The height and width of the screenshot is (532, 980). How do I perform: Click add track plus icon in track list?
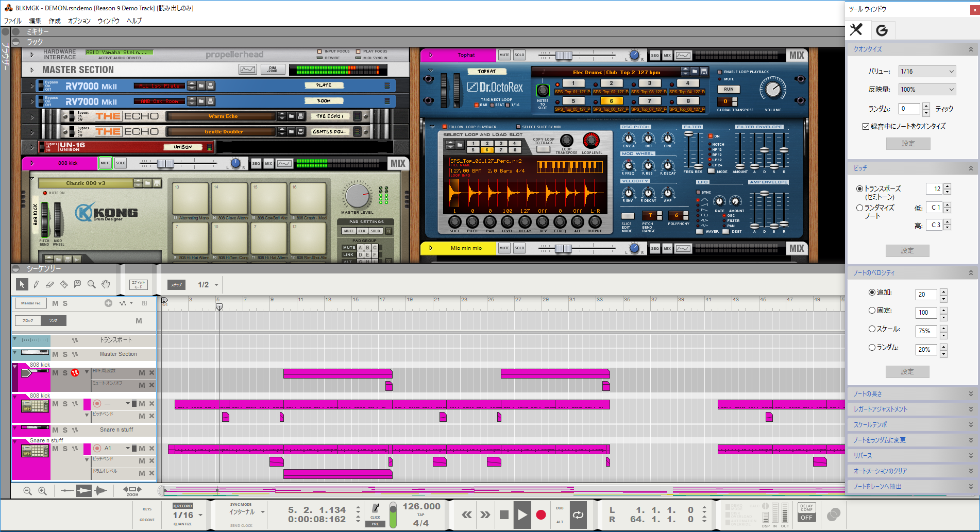pos(108,303)
